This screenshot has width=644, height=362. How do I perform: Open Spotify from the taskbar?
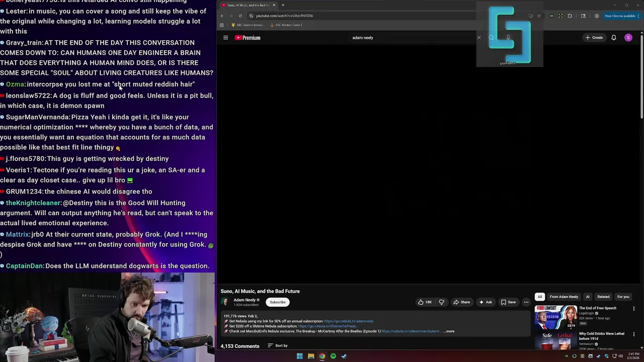click(333, 356)
